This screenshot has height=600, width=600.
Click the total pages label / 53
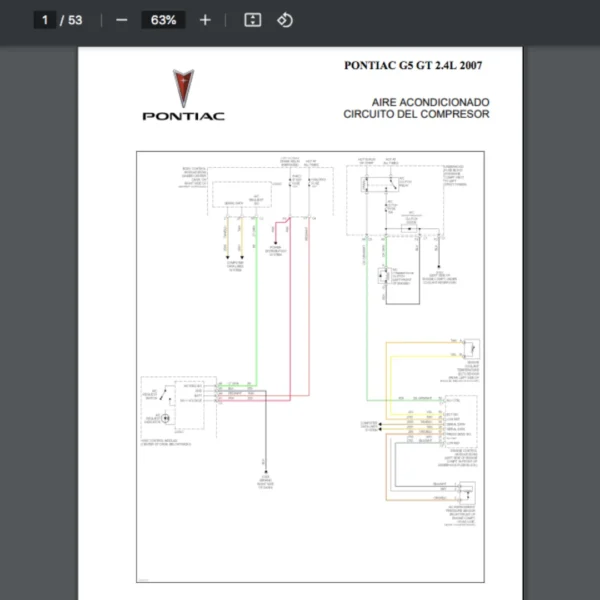coord(71,20)
